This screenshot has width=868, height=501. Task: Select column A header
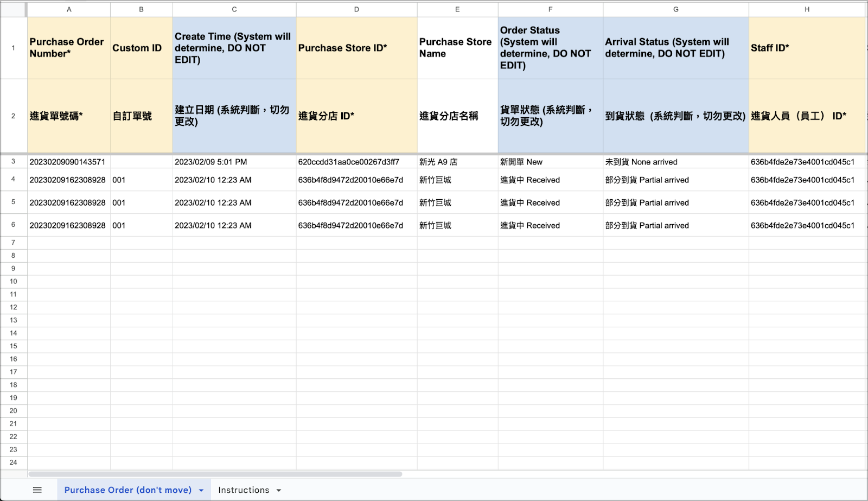[x=69, y=9]
